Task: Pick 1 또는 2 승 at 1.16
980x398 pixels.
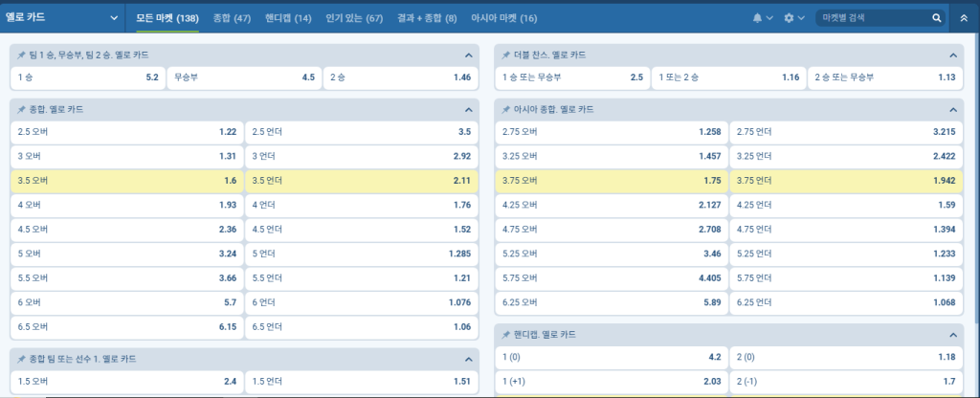Action: [x=728, y=77]
